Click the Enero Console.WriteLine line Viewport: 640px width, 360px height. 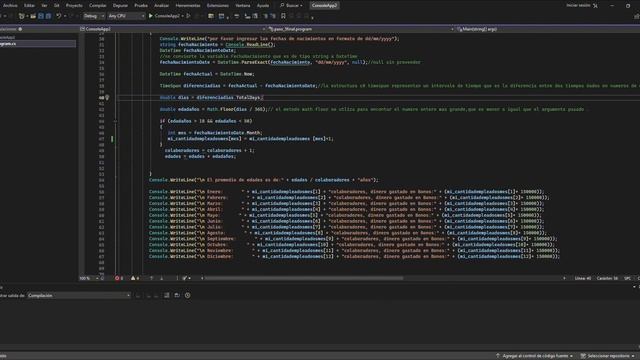coord(347,192)
